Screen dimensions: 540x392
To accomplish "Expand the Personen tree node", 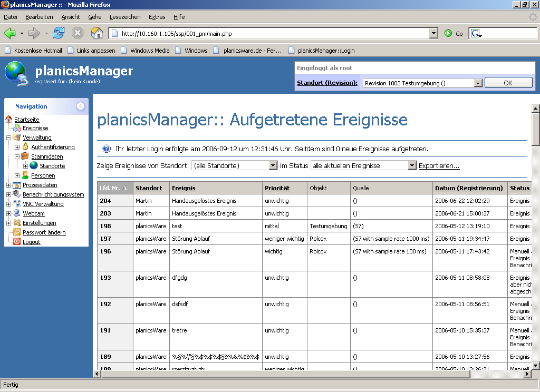I will click(x=17, y=175).
